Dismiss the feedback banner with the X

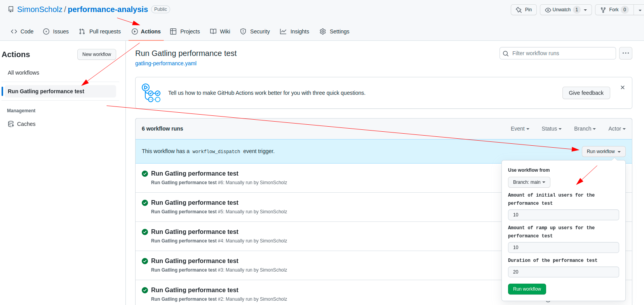pyautogui.click(x=623, y=87)
